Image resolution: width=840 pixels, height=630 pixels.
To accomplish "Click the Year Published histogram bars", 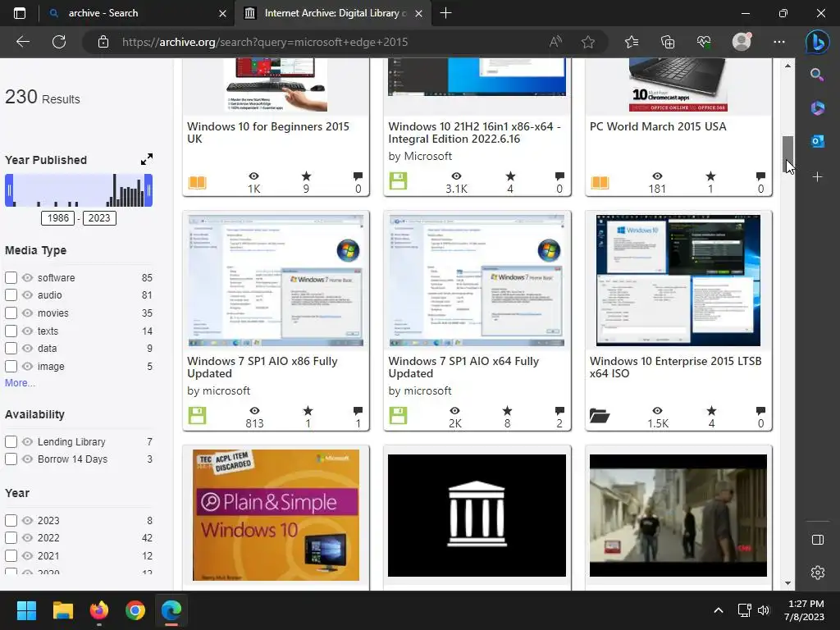I will click(79, 190).
